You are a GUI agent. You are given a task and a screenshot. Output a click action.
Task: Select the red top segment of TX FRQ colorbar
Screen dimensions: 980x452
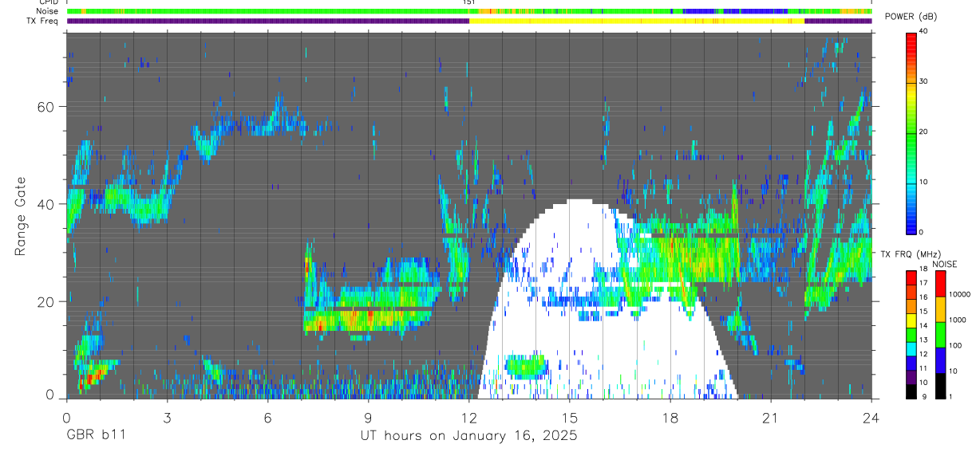click(911, 277)
